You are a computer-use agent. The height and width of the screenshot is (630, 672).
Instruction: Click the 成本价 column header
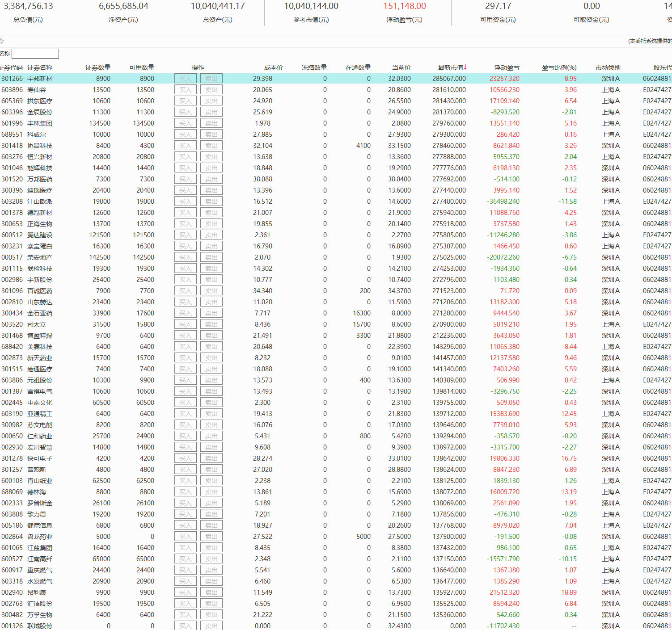pos(273,67)
